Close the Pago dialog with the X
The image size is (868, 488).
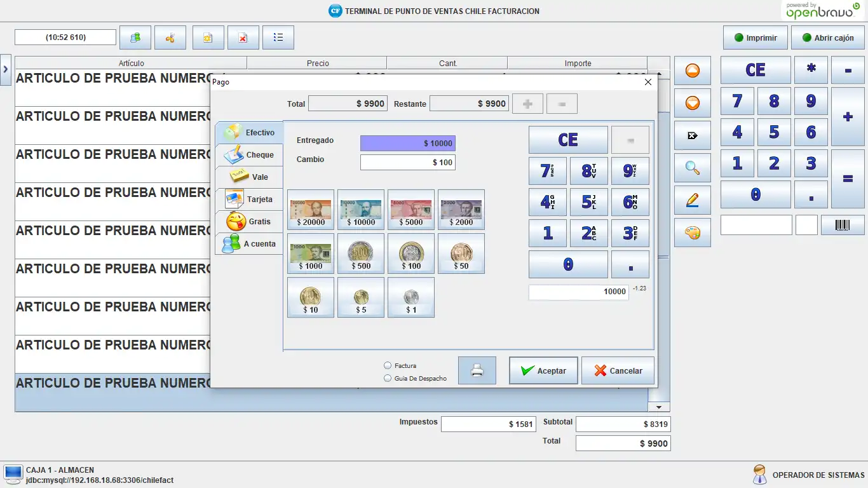click(648, 82)
